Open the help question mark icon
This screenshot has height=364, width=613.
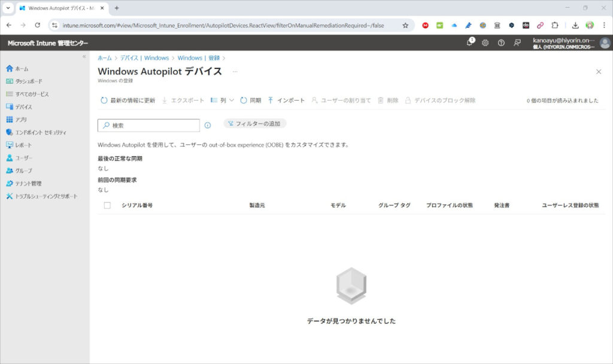pos(501,43)
